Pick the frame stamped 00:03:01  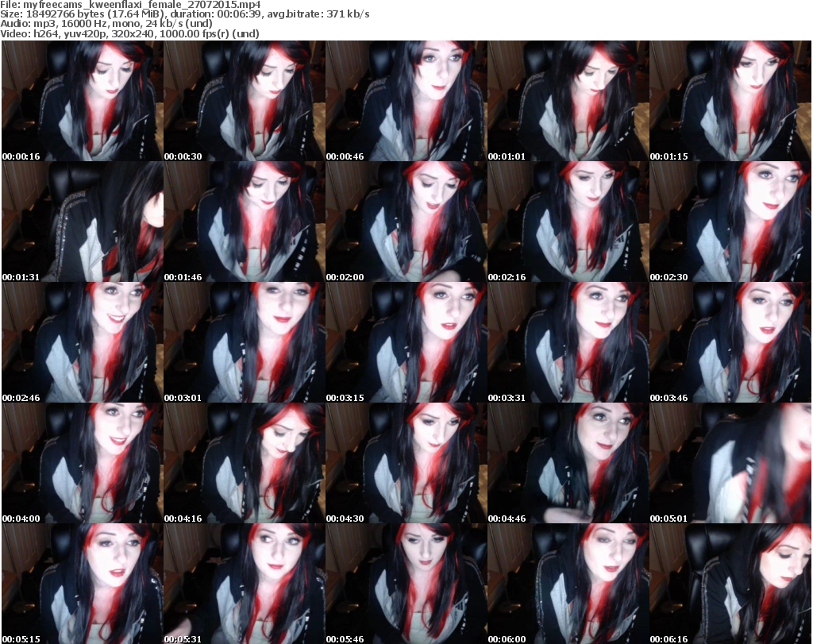245,343
